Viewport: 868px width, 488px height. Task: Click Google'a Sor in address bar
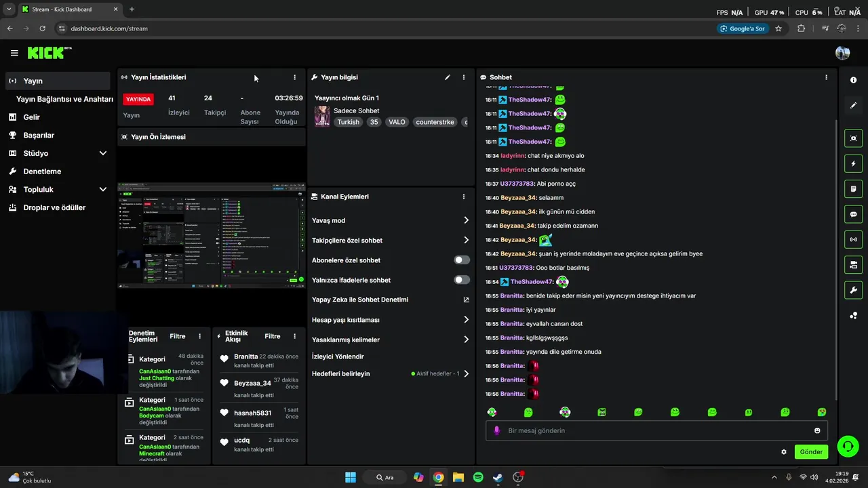(743, 28)
